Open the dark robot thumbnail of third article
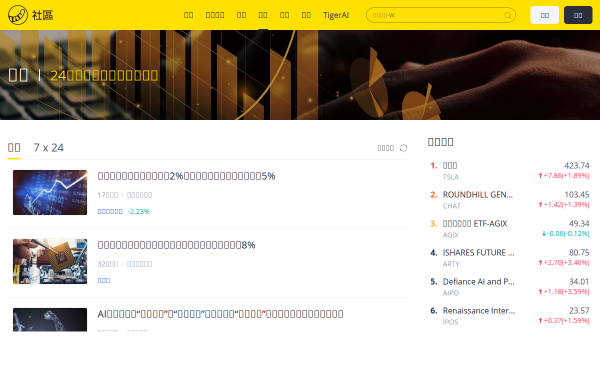This screenshot has height=375, width=600. click(50, 320)
